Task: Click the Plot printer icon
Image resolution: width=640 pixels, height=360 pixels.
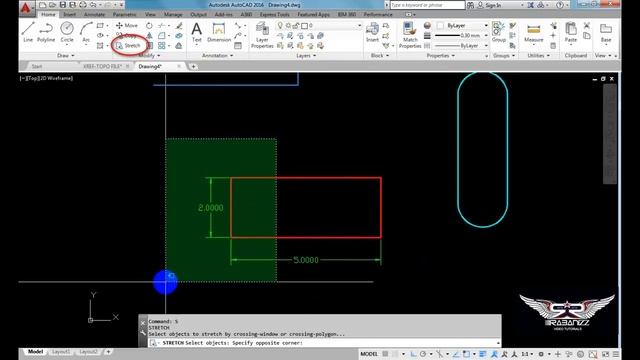Action: 83,5
